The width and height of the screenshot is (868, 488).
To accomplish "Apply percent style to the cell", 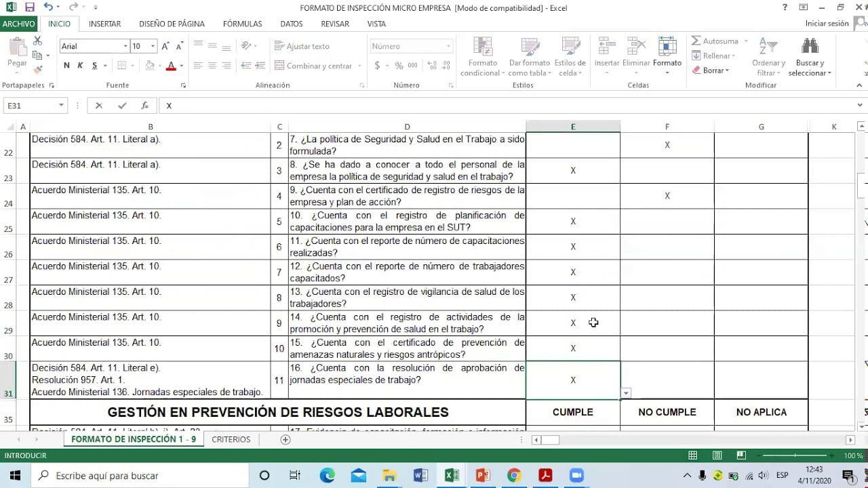I will point(399,66).
